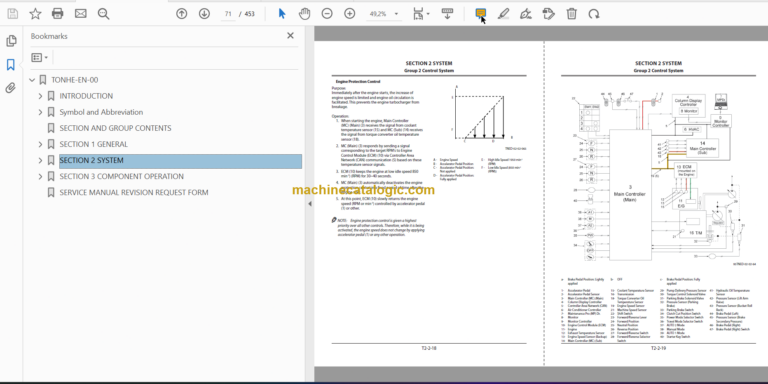
Task: Toggle the Bookmarks panel icon
Action: coord(11,65)
